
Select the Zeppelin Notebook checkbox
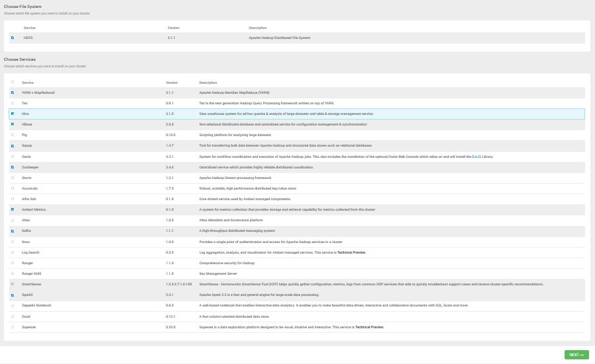click(x=13, y=306)
